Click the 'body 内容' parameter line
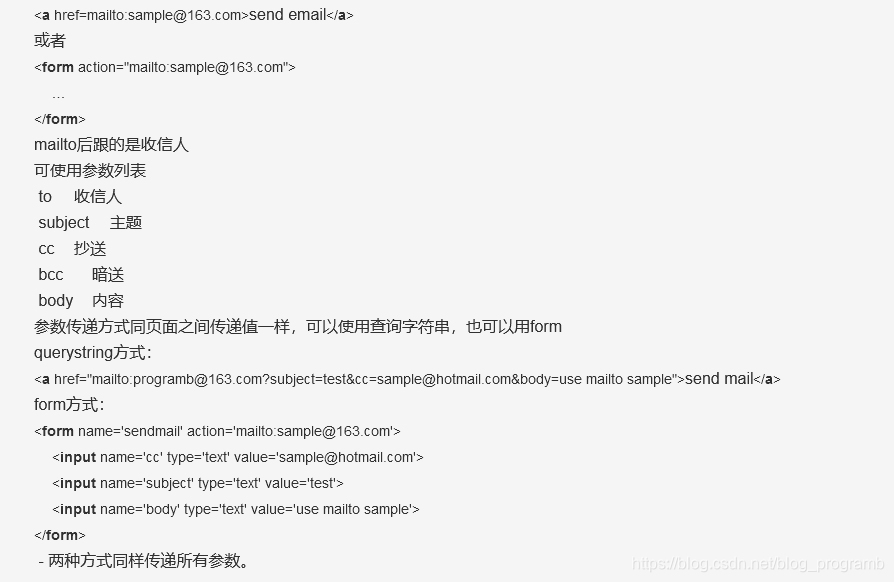Screen dimensions: 894x582 81,300
